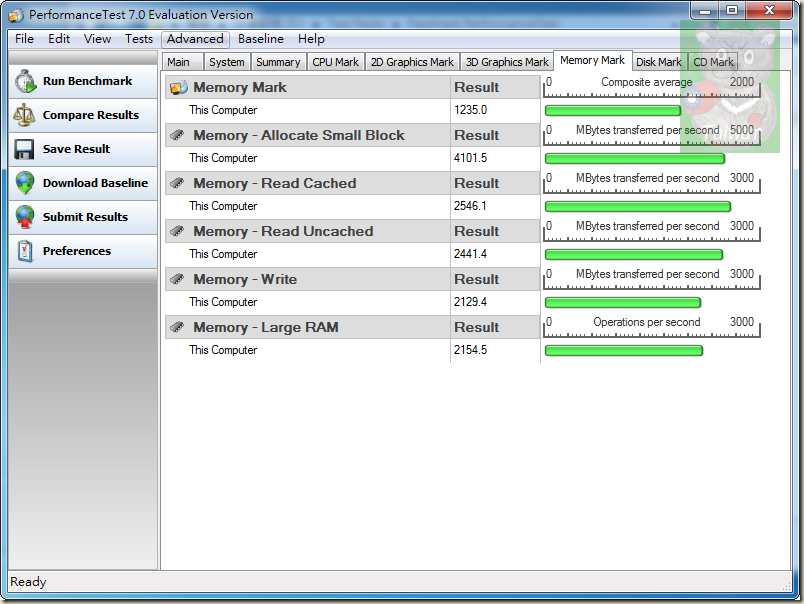Click the Large RAM green result bar

pyautogui.click(x=623, y=351)
